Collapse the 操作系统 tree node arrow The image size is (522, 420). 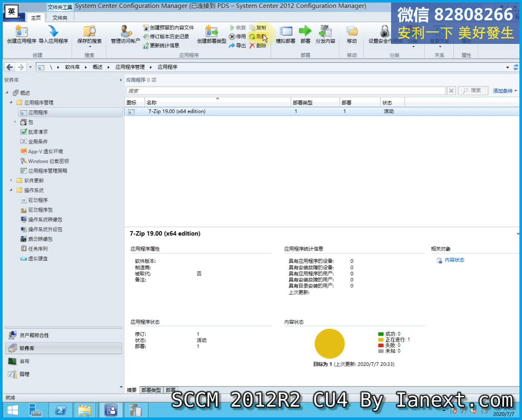12,190
